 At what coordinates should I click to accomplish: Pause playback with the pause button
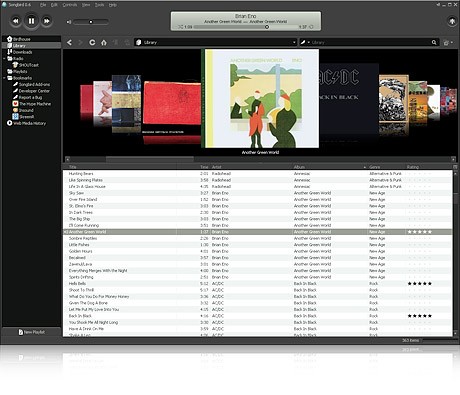coord(31,21)
